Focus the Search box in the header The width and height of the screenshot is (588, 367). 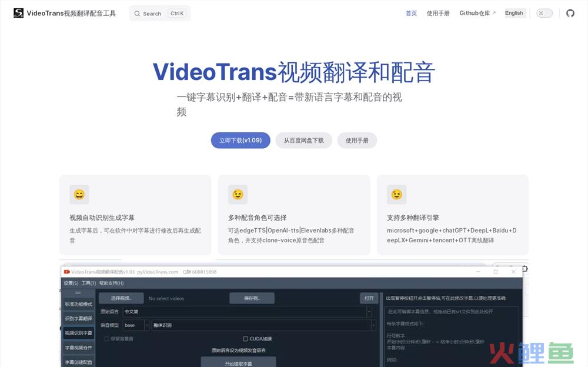tap(160, 14)
